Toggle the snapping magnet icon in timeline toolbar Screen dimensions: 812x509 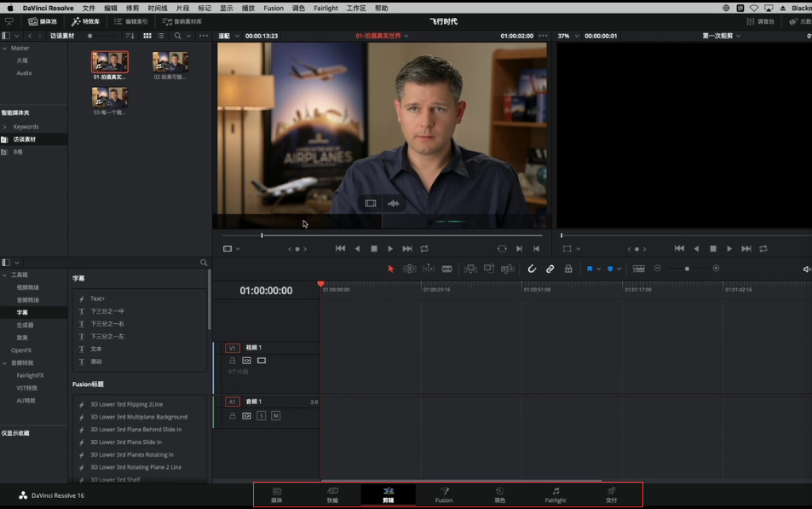(532, 269)
